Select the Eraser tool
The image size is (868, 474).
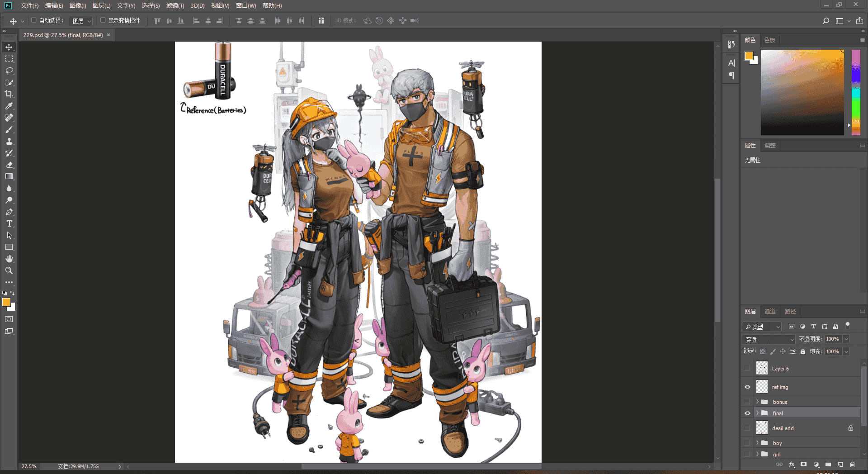[x=9, y=165]
